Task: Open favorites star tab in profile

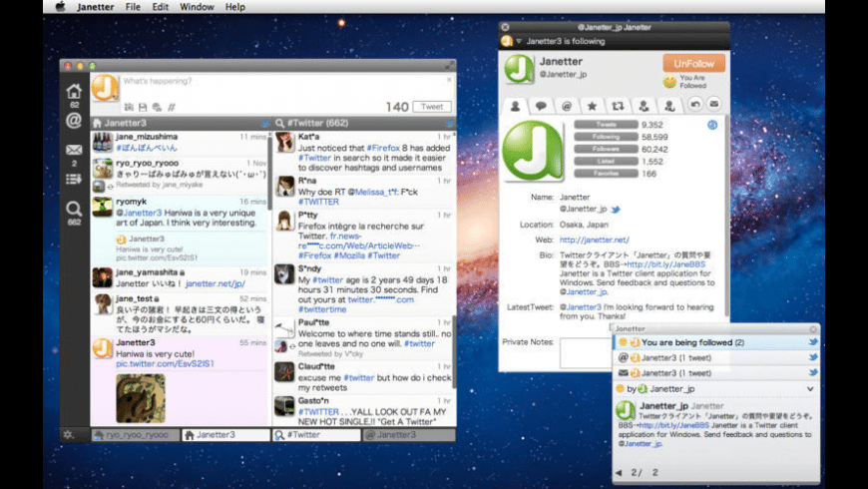Action: point(592,105)
